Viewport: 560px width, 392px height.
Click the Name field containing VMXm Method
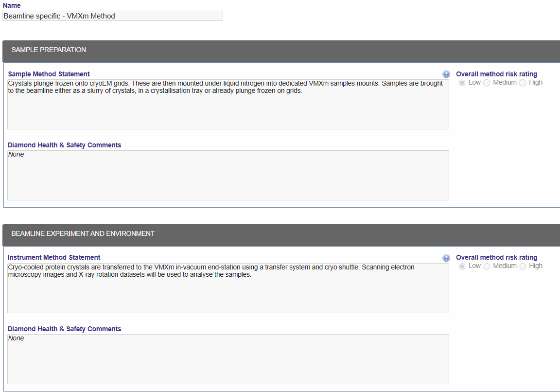(112, 16)
